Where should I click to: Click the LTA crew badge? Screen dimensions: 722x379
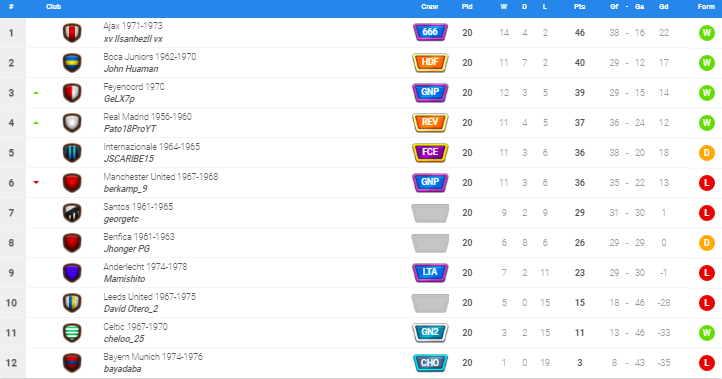pyautogui.click(x=430, y=272)
